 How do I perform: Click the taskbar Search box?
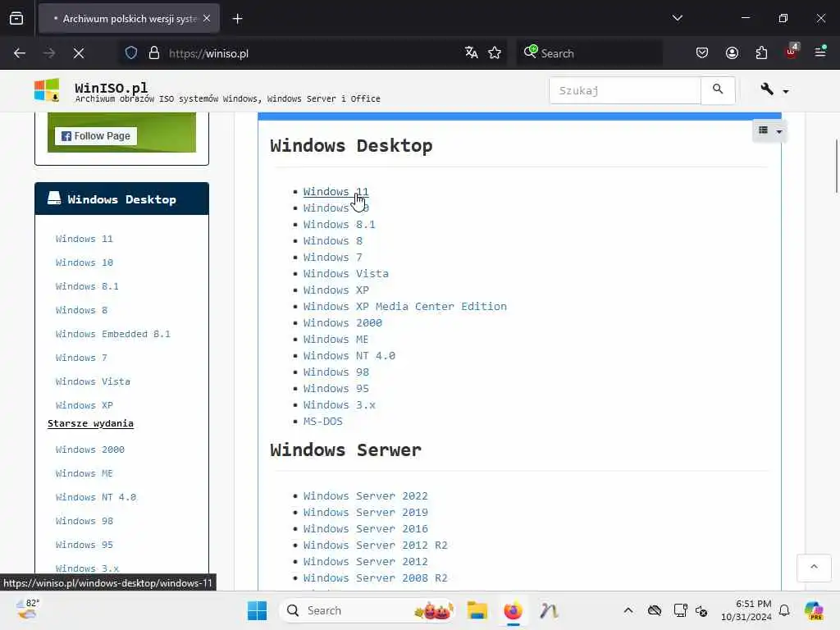point(369,610)
